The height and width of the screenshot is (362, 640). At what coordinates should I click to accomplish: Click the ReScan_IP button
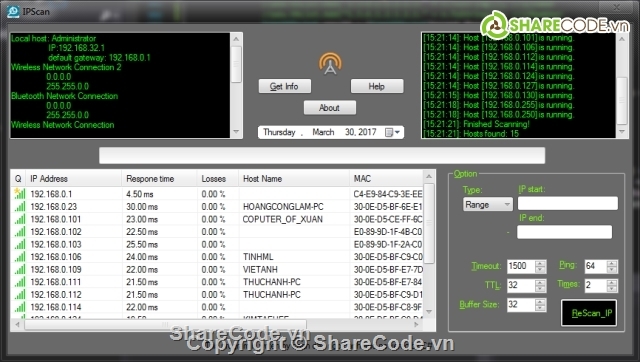pyautogui.click(x=589, y=313)
